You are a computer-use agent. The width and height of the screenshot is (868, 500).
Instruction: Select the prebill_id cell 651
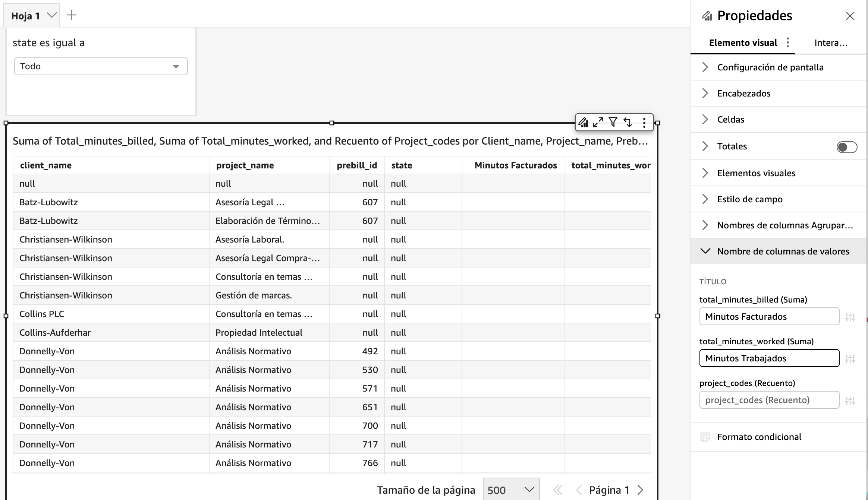tap(357, 407)
